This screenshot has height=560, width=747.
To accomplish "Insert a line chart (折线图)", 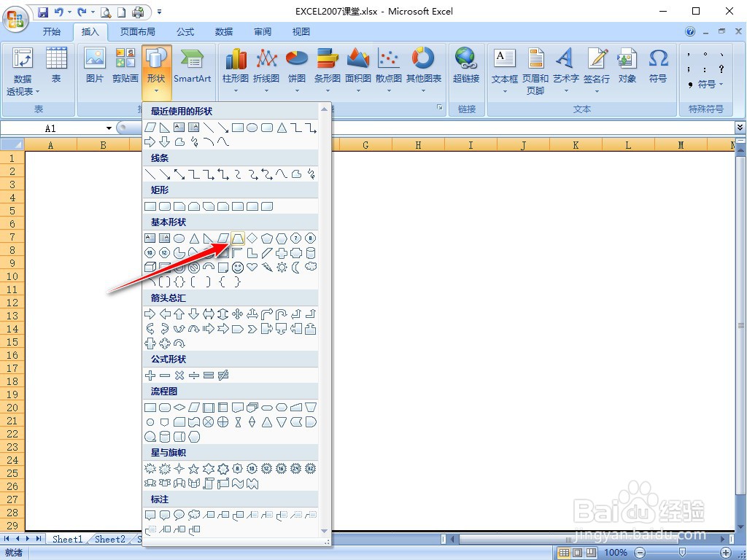I will (x=266, y=70).
